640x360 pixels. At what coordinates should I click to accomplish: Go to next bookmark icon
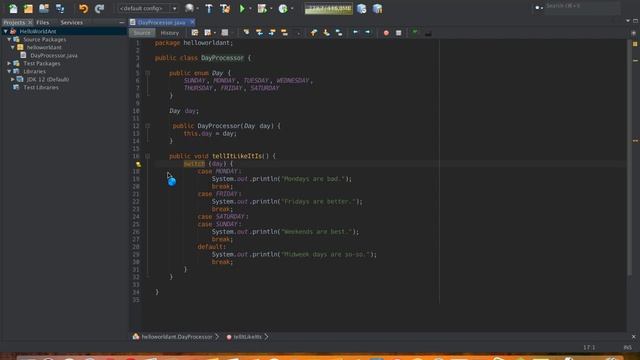pos(326,33)
